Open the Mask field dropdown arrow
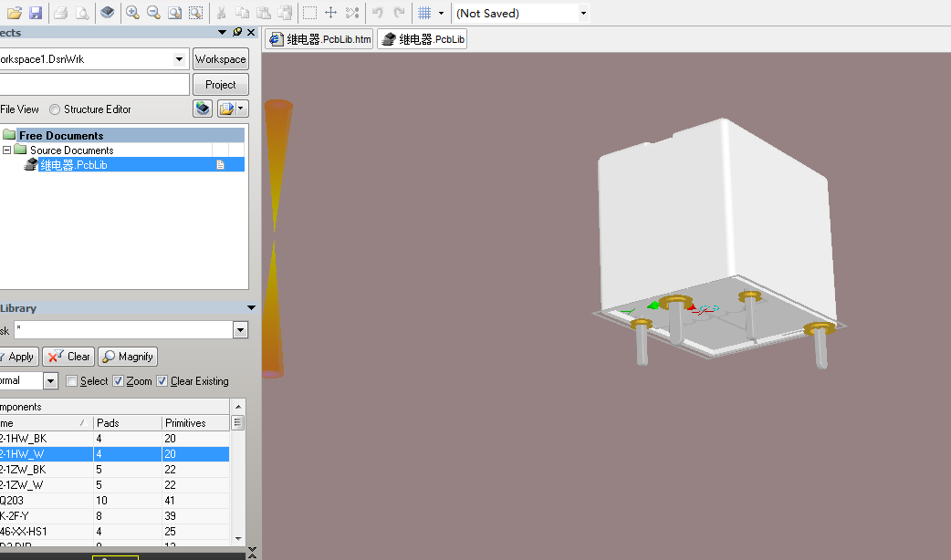The width and height of the screenshot is (951, 560). pyautogui.click(x=240, y=330)
